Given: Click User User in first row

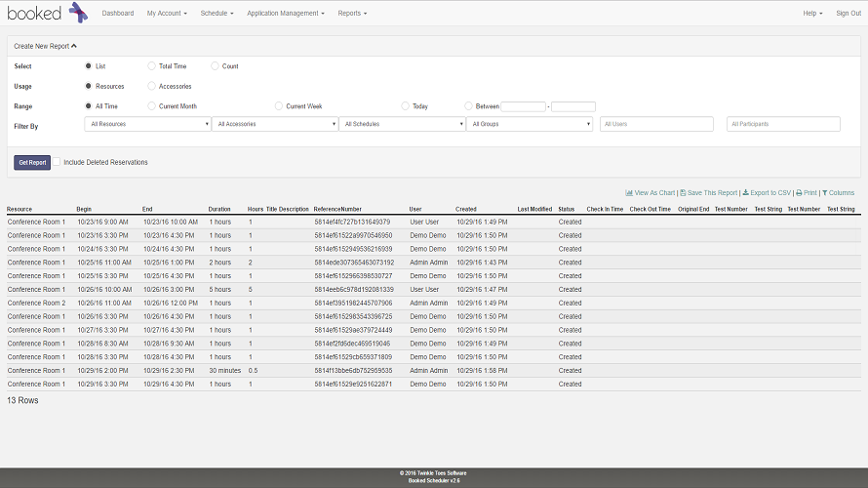Looking at the screenshot, I should point(424,222).
